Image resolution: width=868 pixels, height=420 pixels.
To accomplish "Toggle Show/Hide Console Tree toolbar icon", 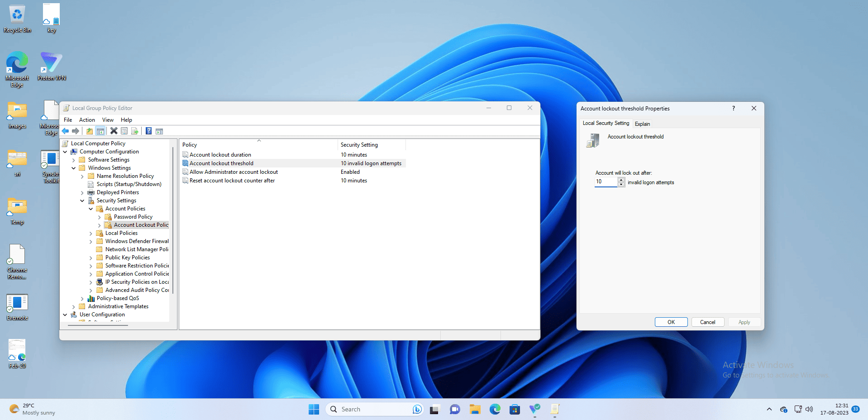I will click(x=100, y=131).
